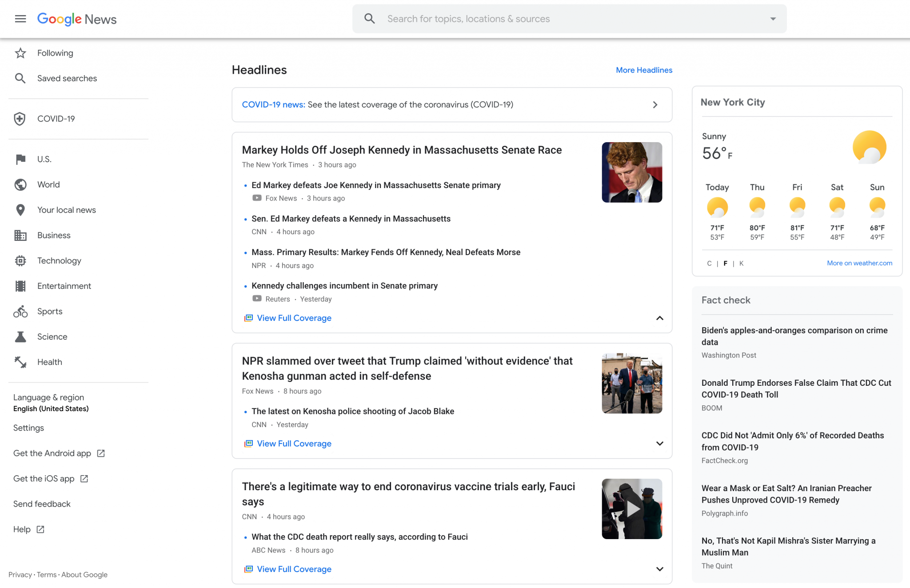This screenshot has height=588, width=910.
Task: Click external link icon next to Help
Action: (40, 529)
